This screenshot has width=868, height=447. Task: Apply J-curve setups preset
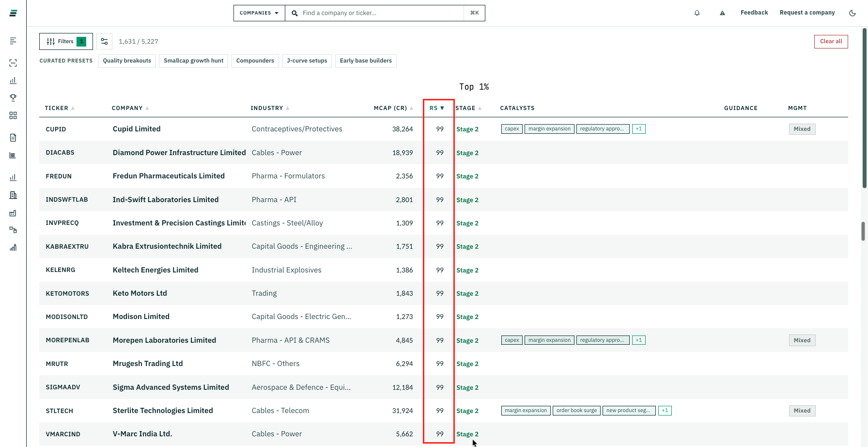tap(307, 61)
